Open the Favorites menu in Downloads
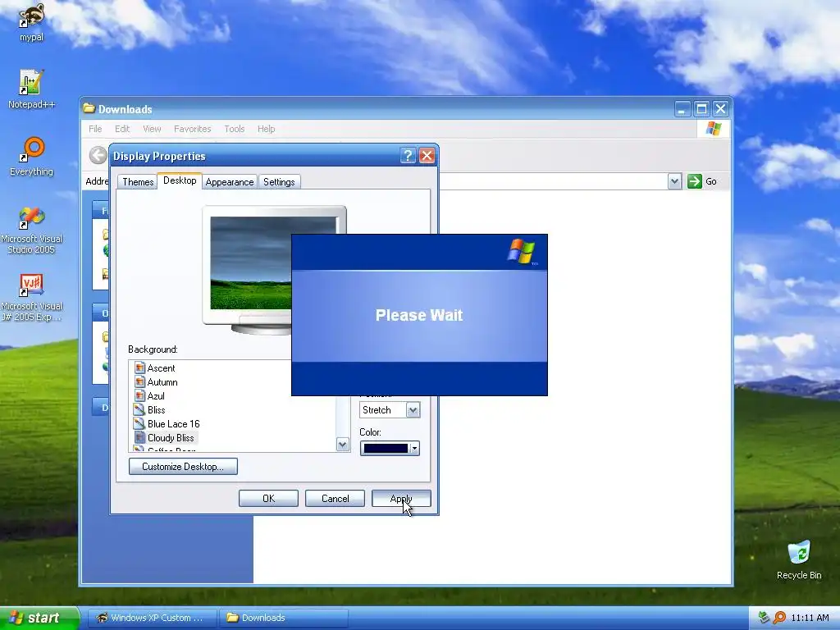The height and width of the screenshot is (630, 840). 192,129
